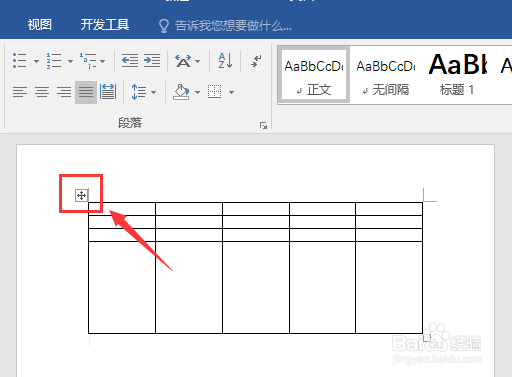Apply borders to selection
This screenshot has width=512, height=377.
tap(214, 92)
